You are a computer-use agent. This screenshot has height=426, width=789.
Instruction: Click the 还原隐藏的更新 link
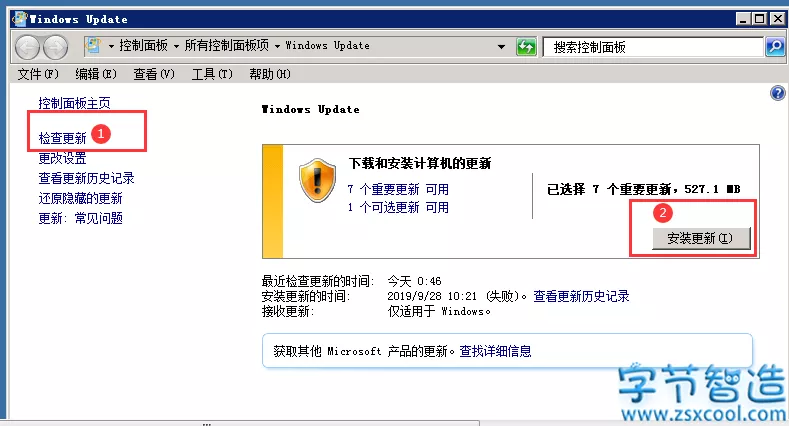(81, 198)
